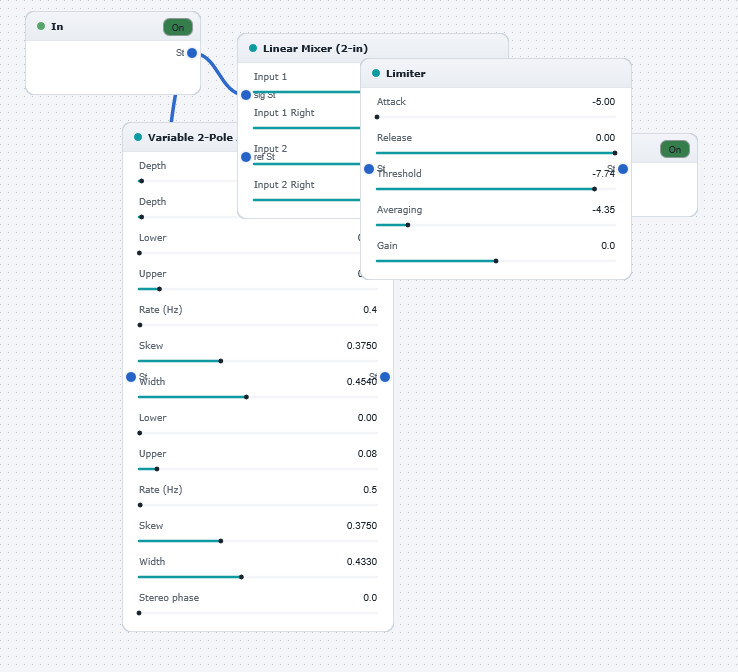Adjust the Limiter Attack slider
This screenshot has width=738, height=672.
[496, 117]
